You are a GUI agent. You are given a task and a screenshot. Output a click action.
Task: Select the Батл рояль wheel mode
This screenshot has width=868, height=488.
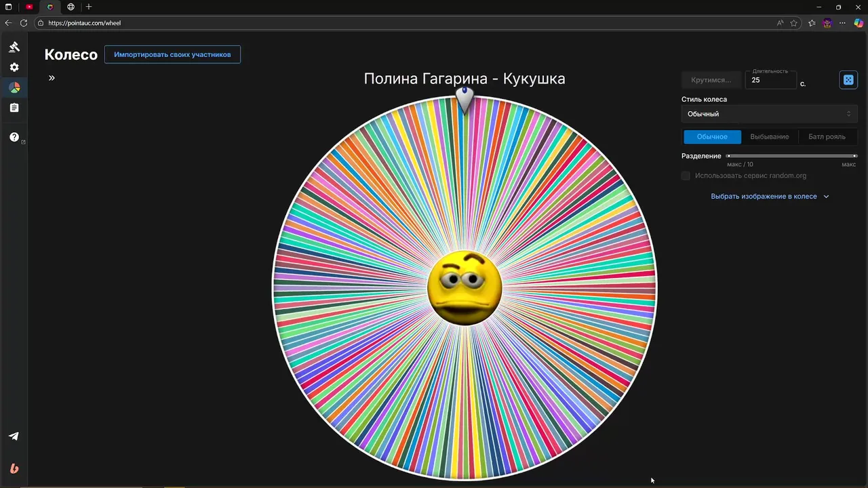(827, 137)
